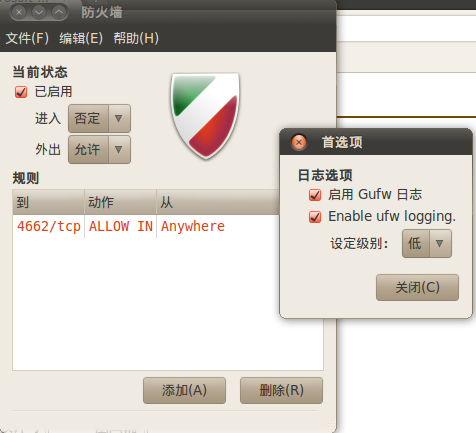This screenshot has width=476, height=433.
Task: Click the firewall window's minimize down-arrow button
Action: point(39,13)
